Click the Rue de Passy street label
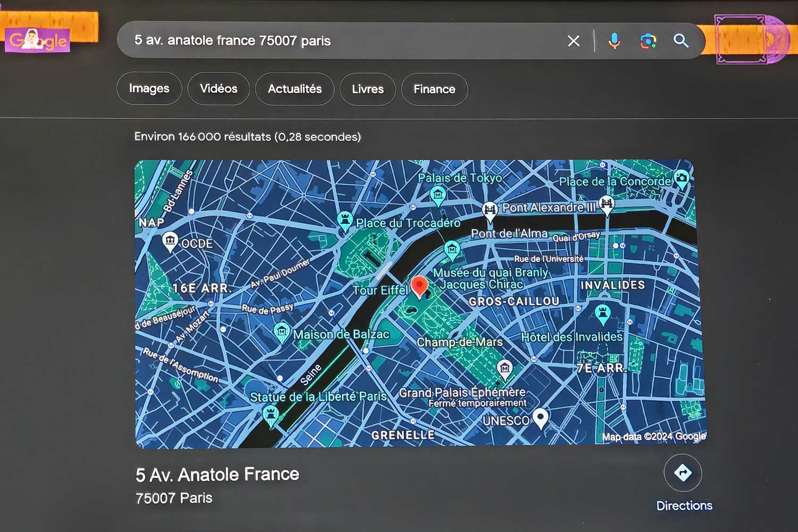 coord(268,309)
